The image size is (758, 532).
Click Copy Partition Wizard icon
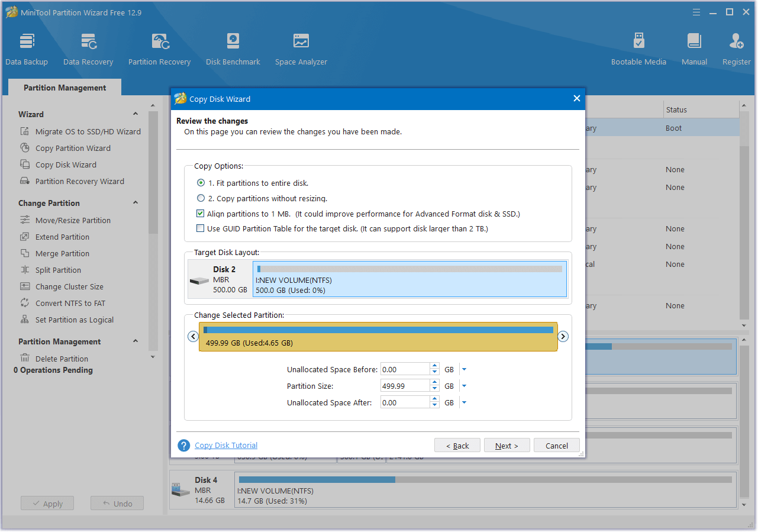click(25, 148)
